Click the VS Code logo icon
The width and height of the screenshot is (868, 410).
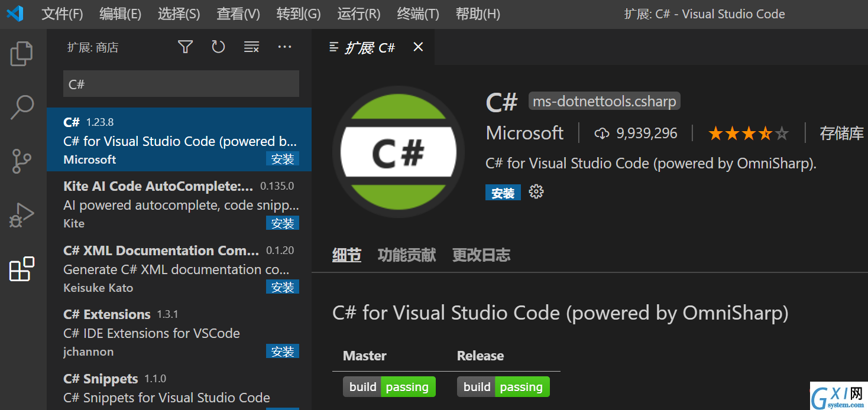[x=15, y=14]
